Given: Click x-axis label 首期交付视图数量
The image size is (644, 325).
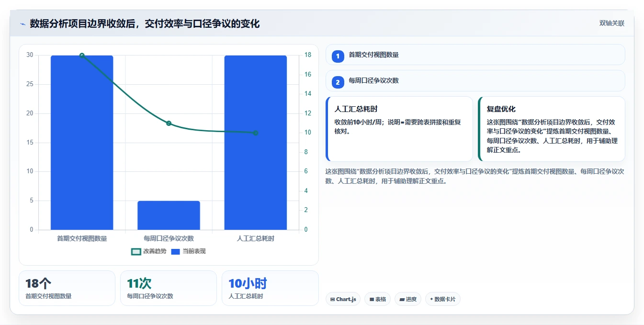Looking at the screenshot, I should point(82,238).
